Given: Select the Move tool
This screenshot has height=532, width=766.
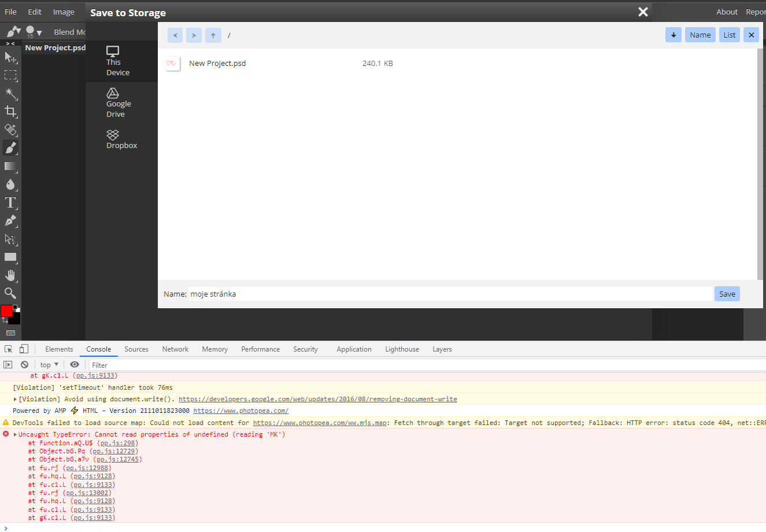Looking at the screenshot, I should [10, 57].
